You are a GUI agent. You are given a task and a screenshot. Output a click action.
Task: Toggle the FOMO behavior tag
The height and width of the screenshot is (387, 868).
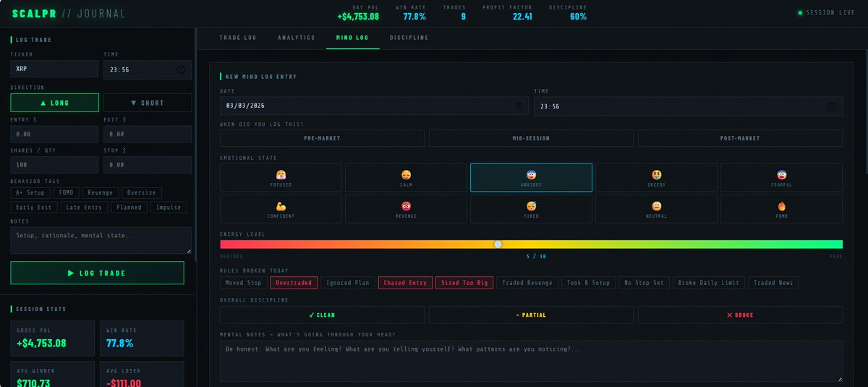tap(66, 192)
